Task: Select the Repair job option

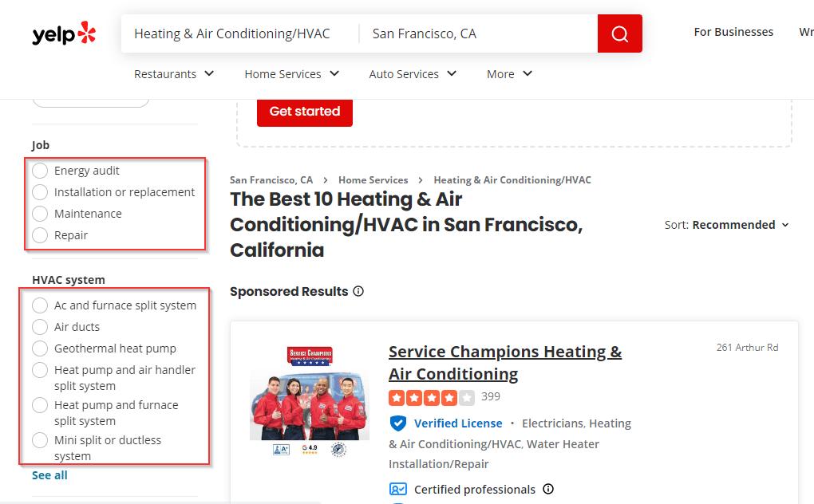Action: (40, 235)
